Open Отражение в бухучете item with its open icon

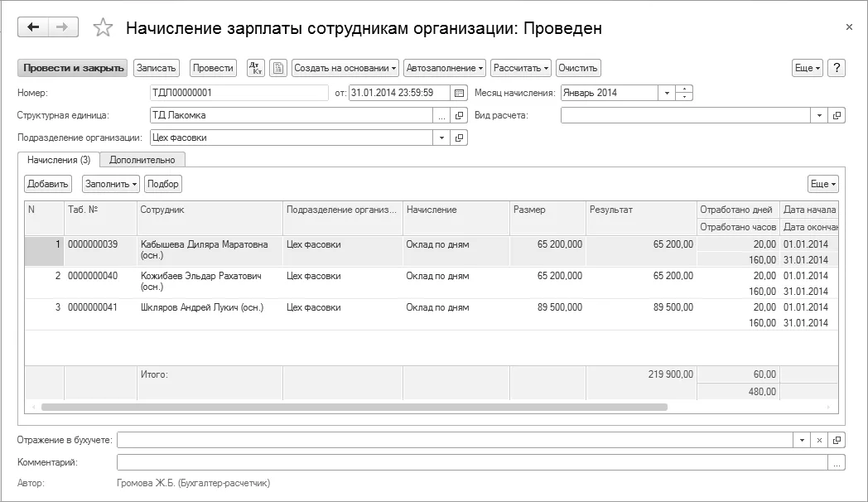(837, 441)
